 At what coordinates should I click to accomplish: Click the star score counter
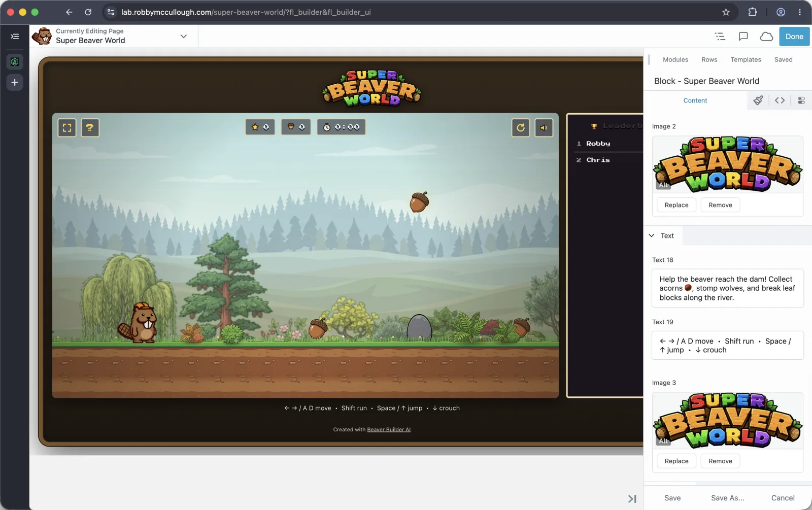(x=260, y=127)
